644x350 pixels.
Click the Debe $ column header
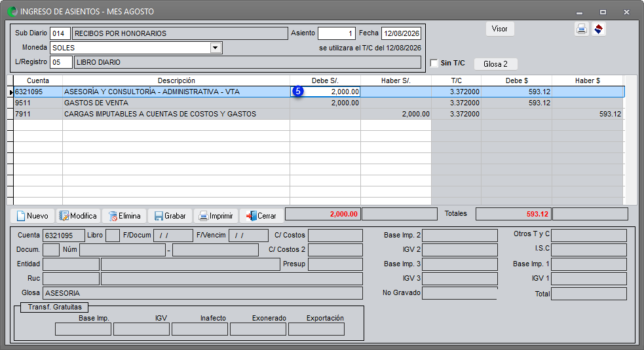(x=517, y=81)
